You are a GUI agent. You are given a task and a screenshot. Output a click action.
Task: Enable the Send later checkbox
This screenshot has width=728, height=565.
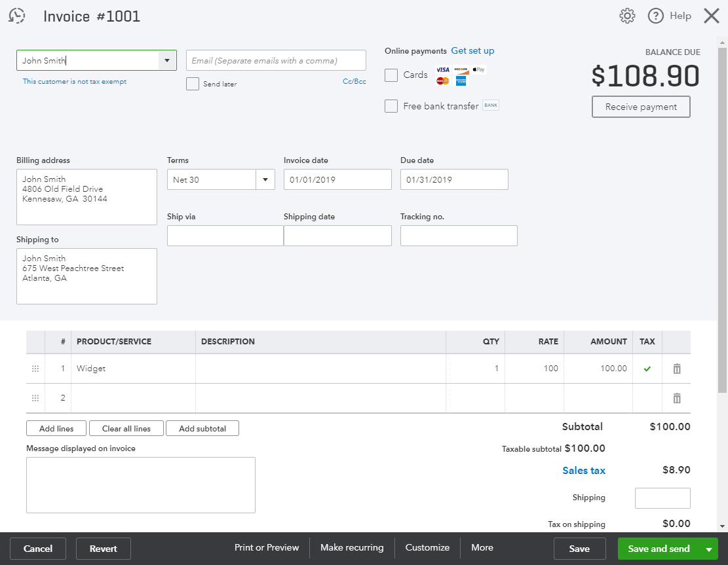193,84
